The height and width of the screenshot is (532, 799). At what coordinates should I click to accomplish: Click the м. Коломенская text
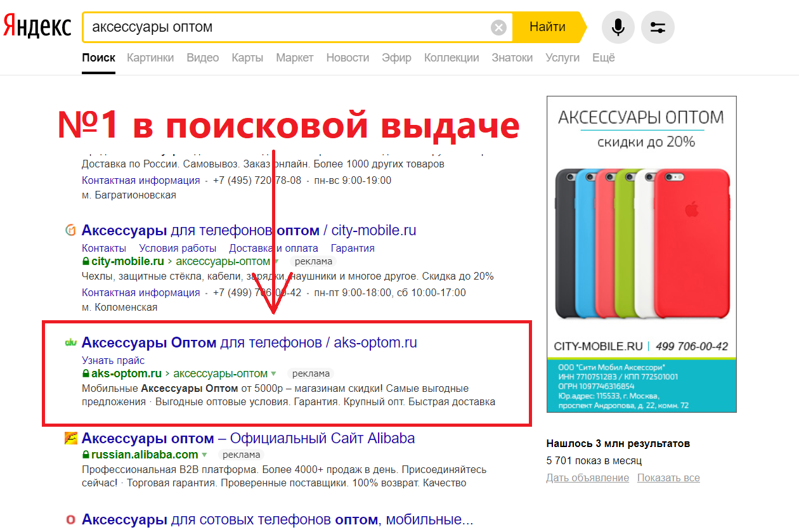point(119,308)
